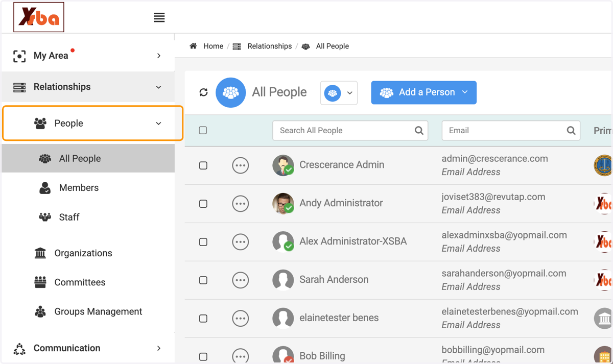
Task: Click email elainetesterbenes@yopmail.com
Action: [510, 312]
